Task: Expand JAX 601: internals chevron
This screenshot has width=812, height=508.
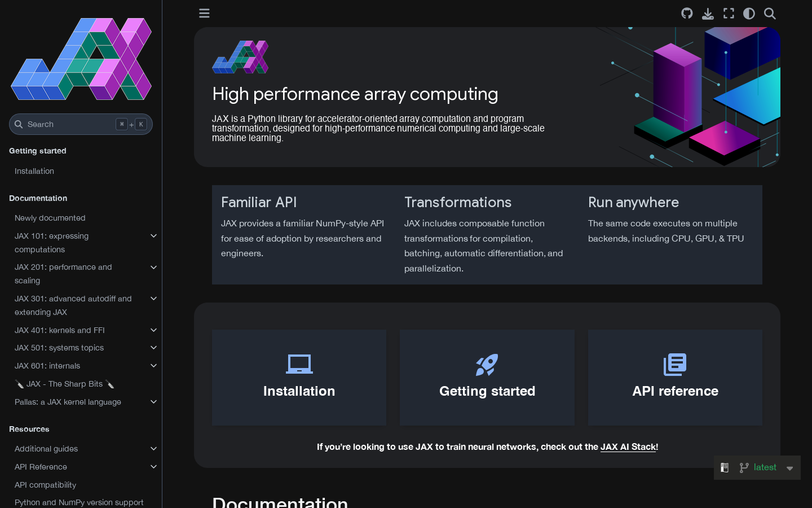Action: point(153,366)
